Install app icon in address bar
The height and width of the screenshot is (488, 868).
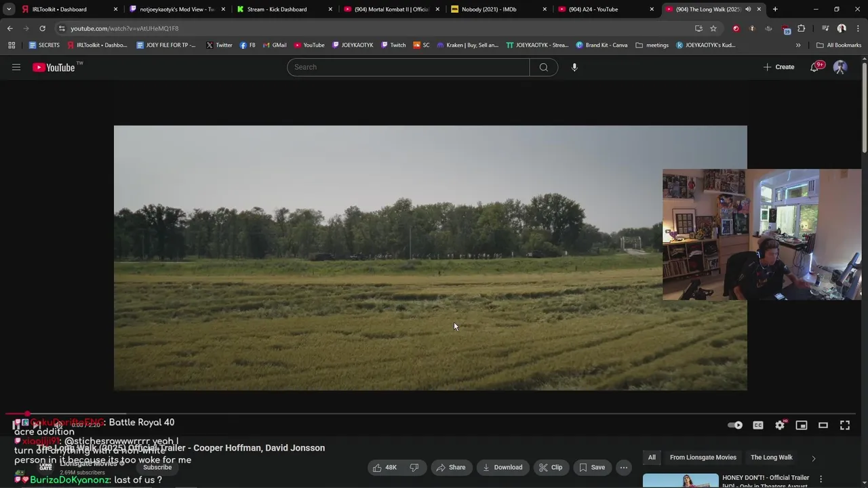pos(698,28)
